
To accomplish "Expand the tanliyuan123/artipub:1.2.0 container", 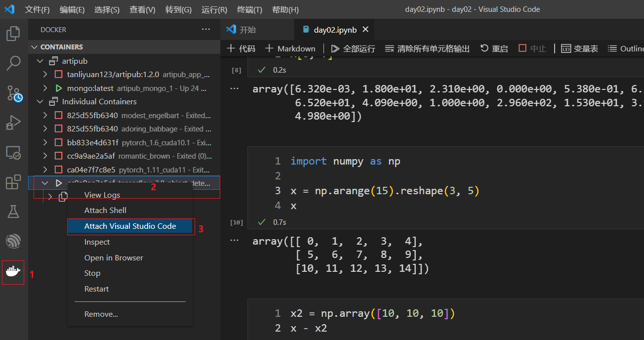I will (x=45, y=74).
